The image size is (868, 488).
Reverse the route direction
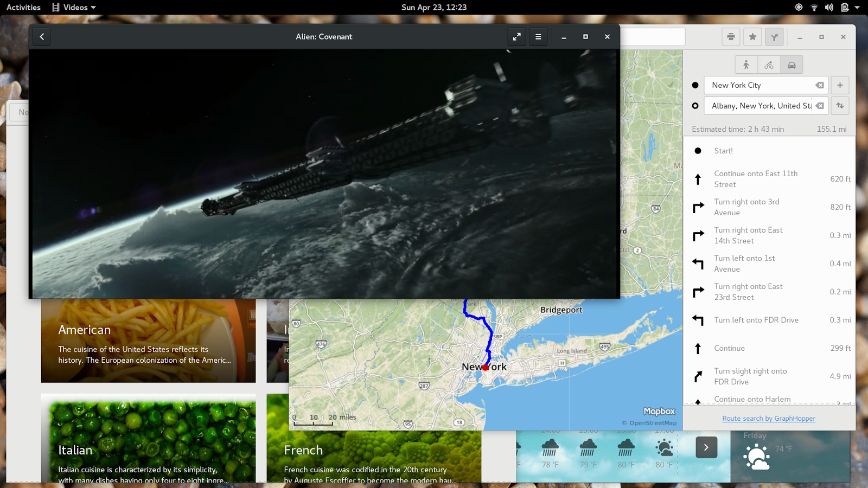(840, 106)
